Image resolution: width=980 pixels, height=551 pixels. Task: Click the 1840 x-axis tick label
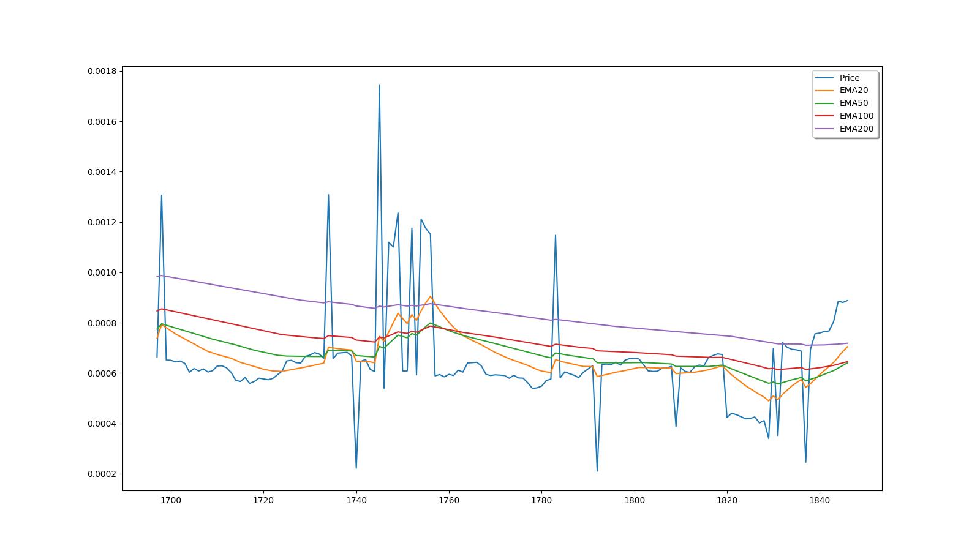[820, 500]
